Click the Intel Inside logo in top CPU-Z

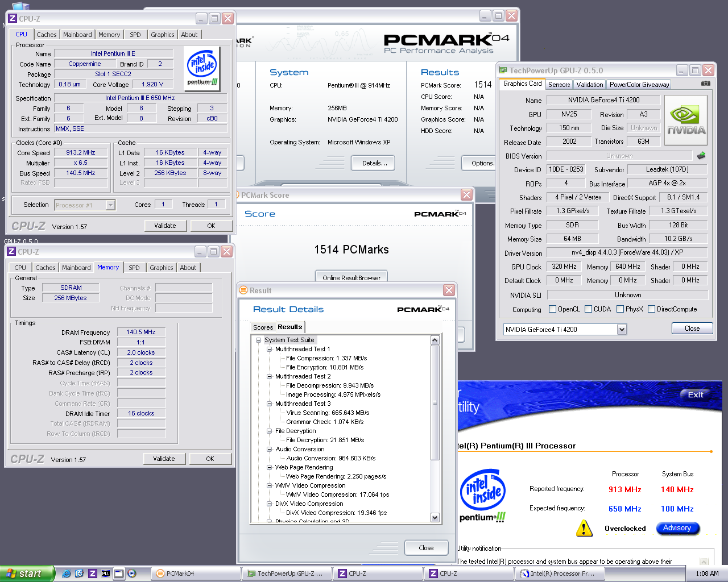[x=202, y=69]
